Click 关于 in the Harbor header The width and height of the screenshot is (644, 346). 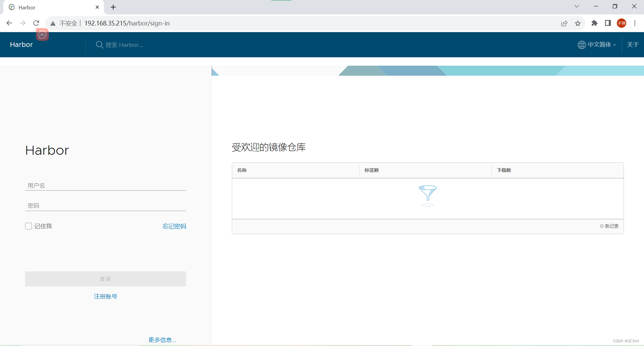[633, 45]
